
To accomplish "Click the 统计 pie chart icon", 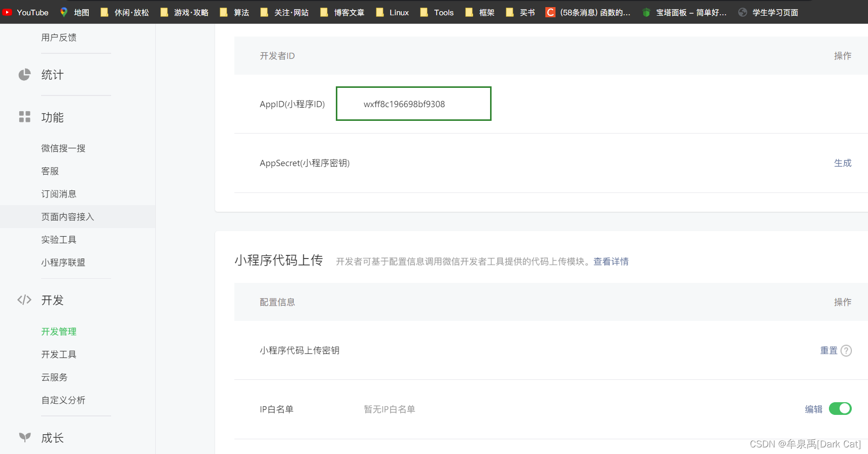I will [24, 75].
